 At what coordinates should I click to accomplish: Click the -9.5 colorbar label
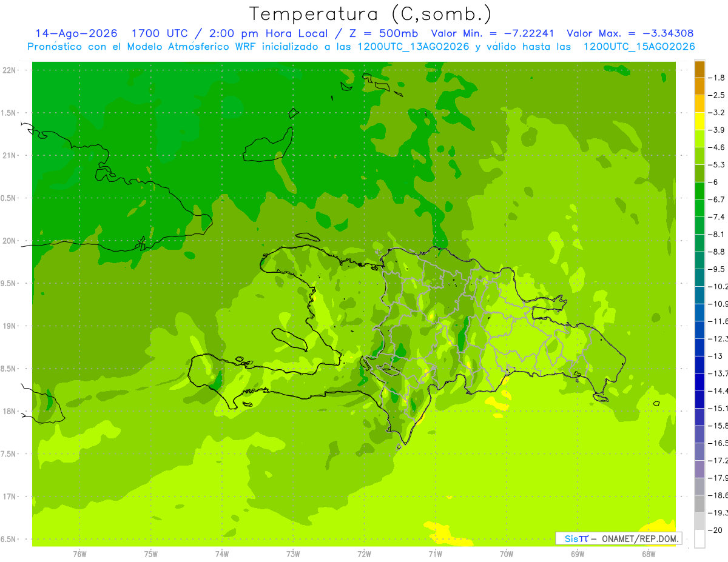(716, 269)
